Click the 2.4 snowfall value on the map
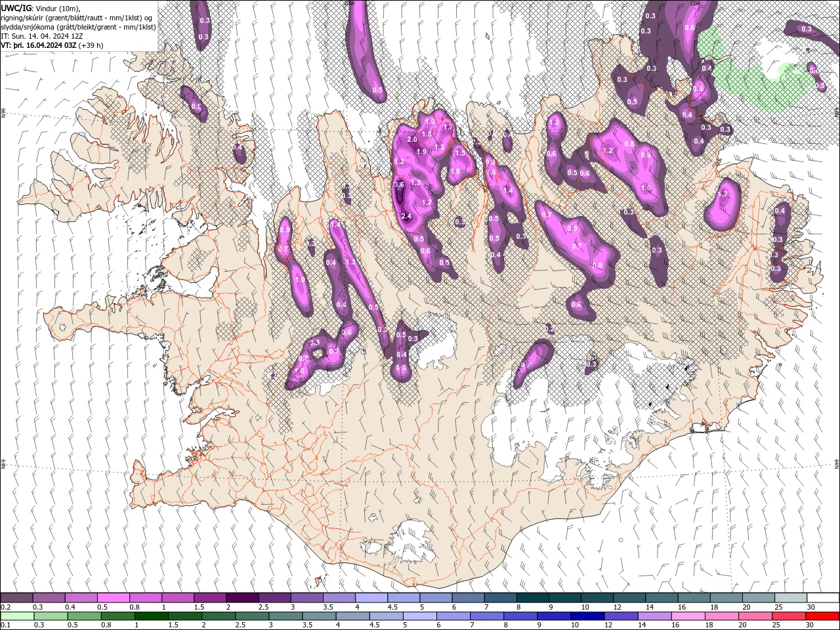The width and height of the screenshot is (840, 630). 406,216
